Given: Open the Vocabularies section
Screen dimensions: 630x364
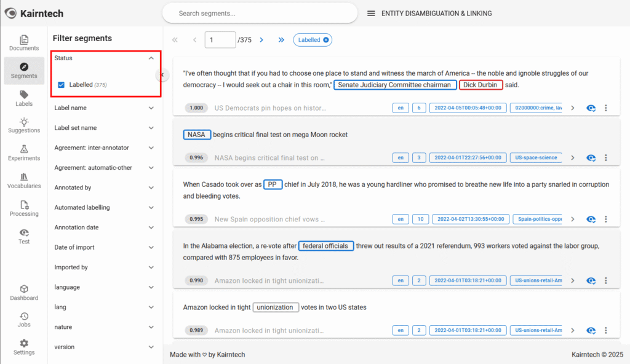Looking at the screenshot, I should click(24, 181).
